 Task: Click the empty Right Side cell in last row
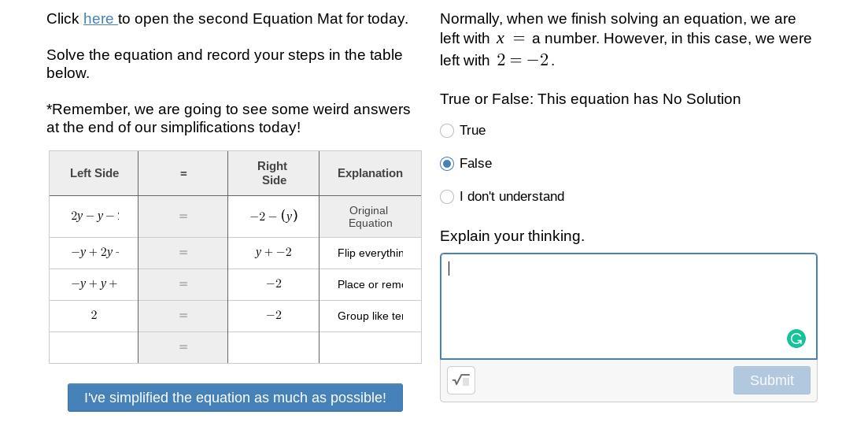tap(273, 347)
